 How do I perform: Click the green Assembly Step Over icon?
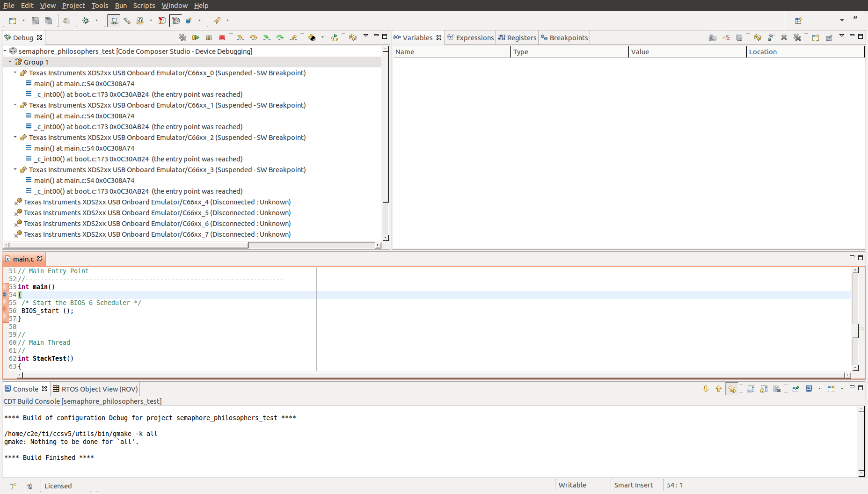(279, 37)
